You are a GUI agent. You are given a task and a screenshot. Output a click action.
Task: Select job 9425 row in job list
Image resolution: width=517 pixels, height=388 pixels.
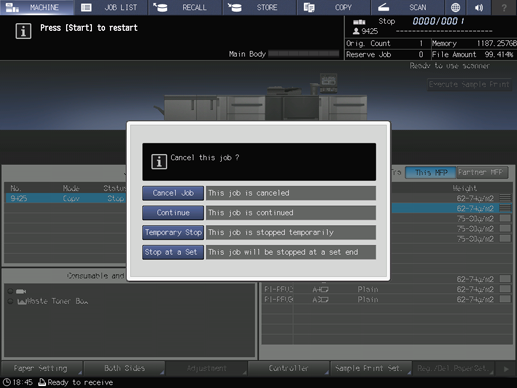coord(66,199)
